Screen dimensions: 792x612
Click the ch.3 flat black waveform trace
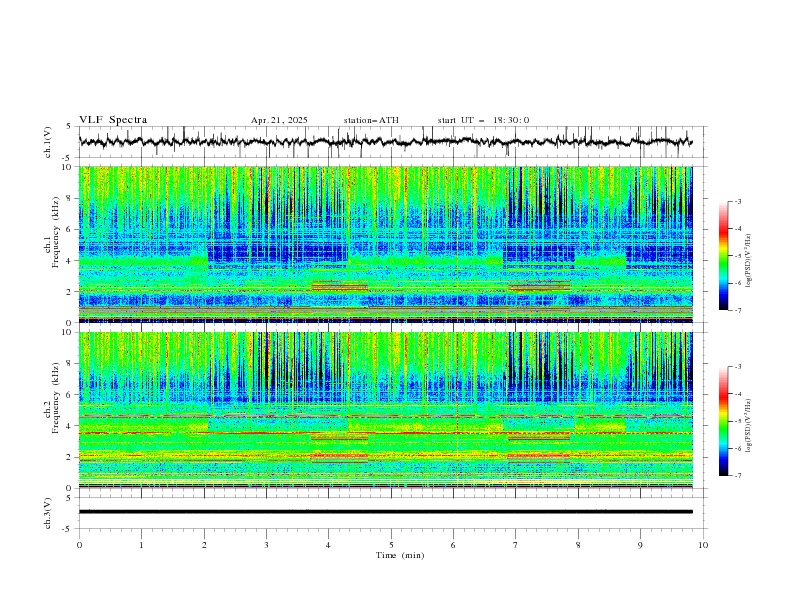pyautogui.click(x=385, y=512)
